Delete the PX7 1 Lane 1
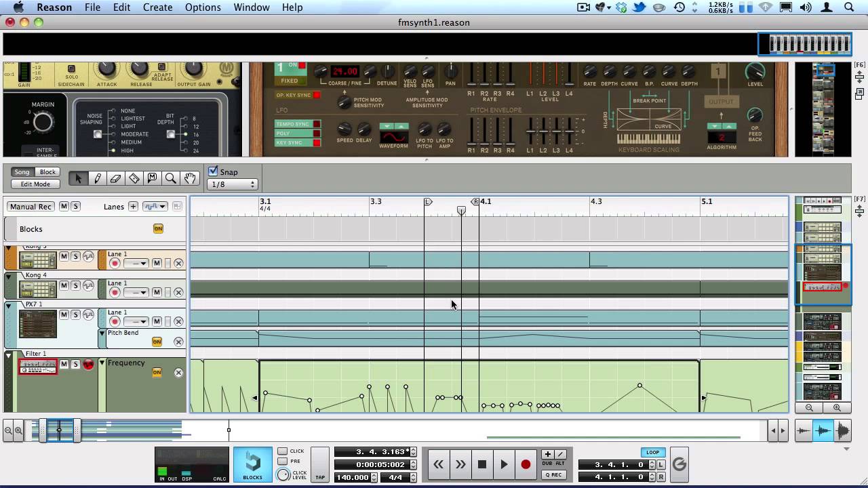The width and height of the screenshot is (868, 488). click(x=178, y=321)
